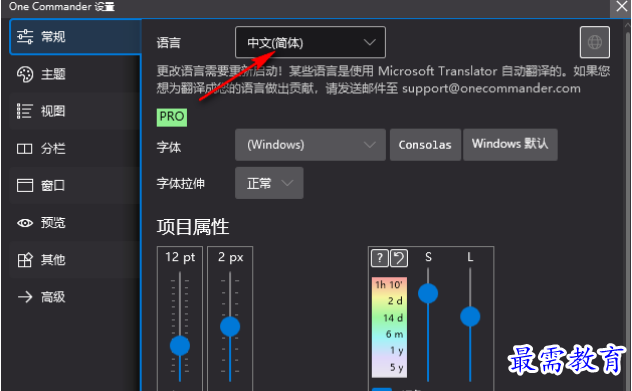The image size is (632, 391).
Task: Click the L slider handle
Action: click(x=470, y=316)
